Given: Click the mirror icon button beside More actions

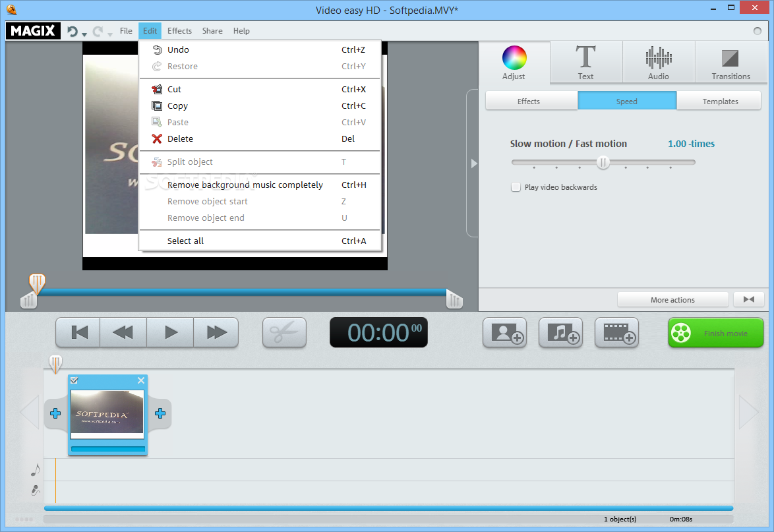Looking at the screenshot, I should pos(748,299).
